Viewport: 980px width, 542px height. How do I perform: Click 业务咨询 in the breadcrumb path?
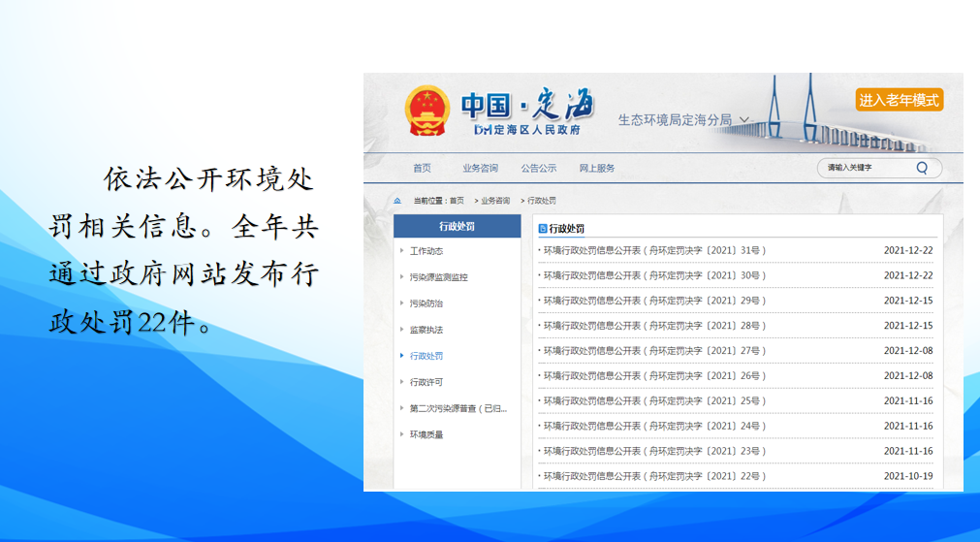click(x=494, y=201)
